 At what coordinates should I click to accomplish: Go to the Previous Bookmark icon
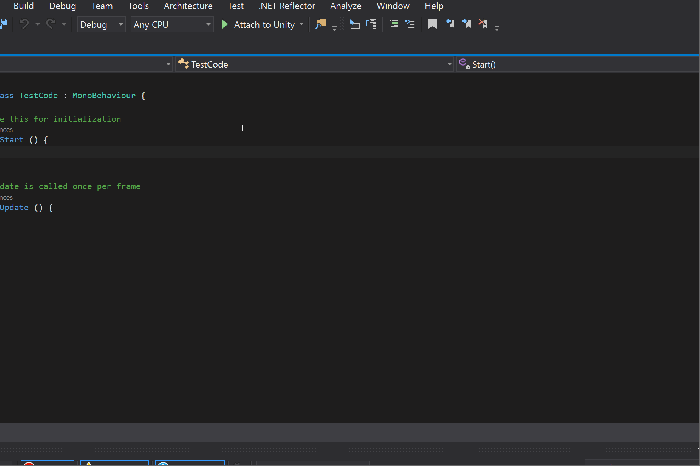click(450, 24)
